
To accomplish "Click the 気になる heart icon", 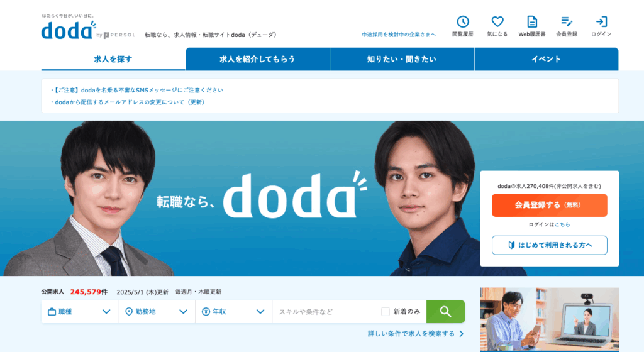I will click(x=497, y=22).
